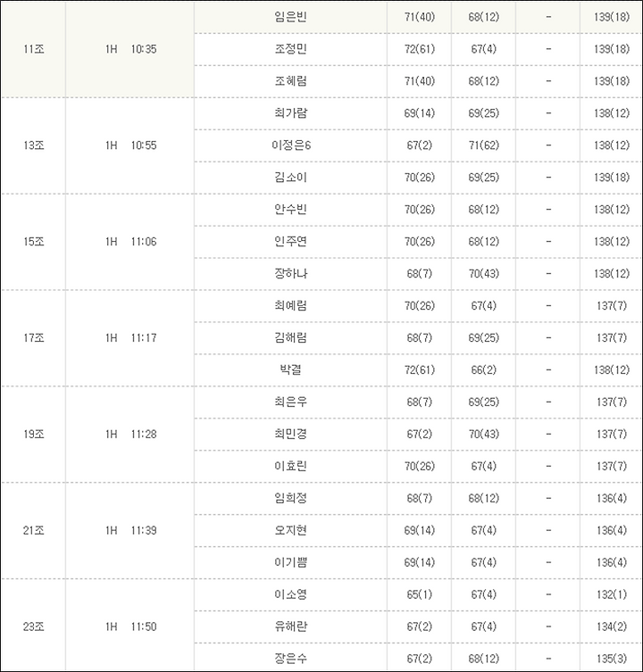Click the 13조 tee time 10:55
Image resolution: width=643 pixels, height=672 pixels.
pos(144,145)
